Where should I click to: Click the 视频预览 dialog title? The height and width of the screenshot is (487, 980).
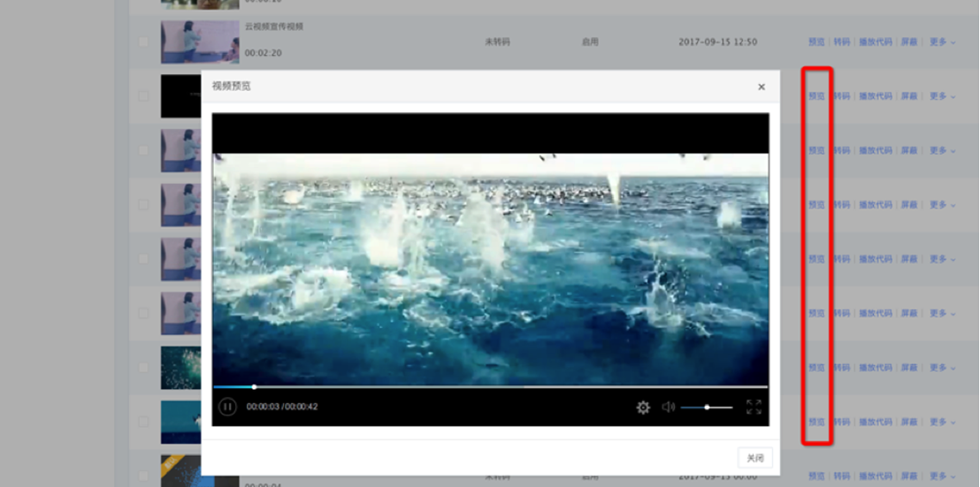(x=231, y=86)
